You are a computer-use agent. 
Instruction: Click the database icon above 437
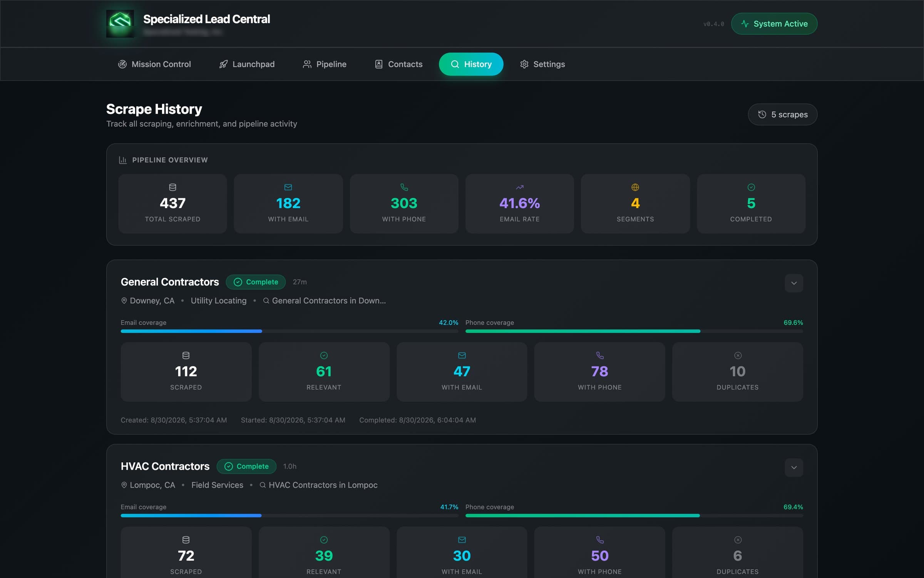tap(172, 187)
